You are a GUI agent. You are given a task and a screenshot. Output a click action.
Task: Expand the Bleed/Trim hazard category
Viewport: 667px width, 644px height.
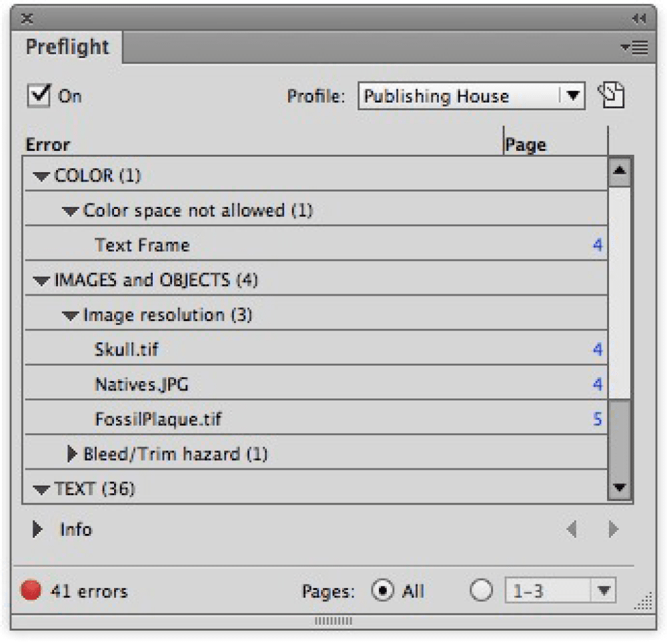(x=72, y=454)
